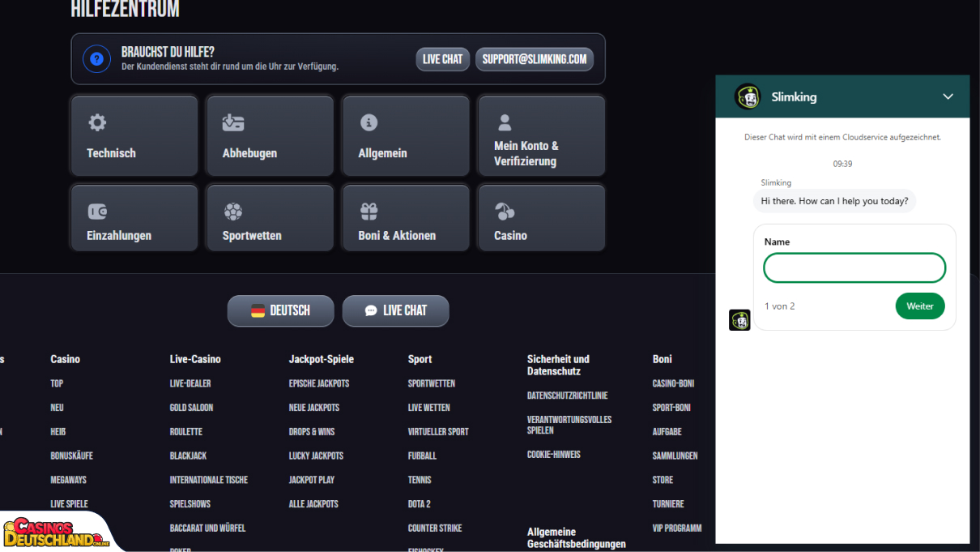Open the Gold Saloon link
Image resolution: width=980 pixels, height=552 pixels.
tap(192, 408)
